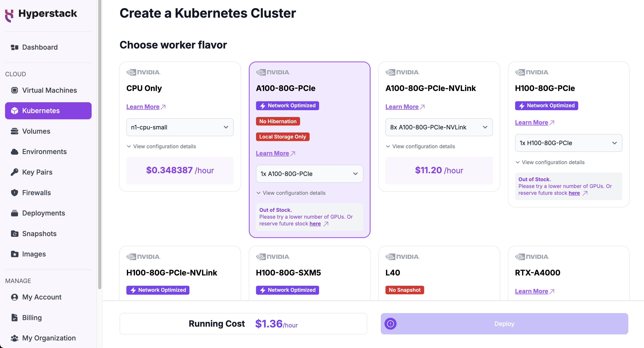Select the Environments cloud icon
The width and height of the screenshot is (644, 348).
coord(15,151)
